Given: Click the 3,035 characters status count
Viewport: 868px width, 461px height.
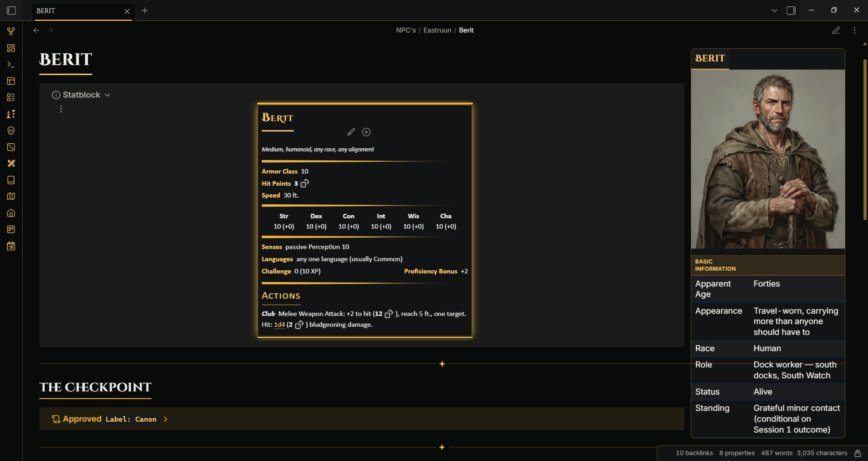Looking at the screenshot, I should coord(822,453).
